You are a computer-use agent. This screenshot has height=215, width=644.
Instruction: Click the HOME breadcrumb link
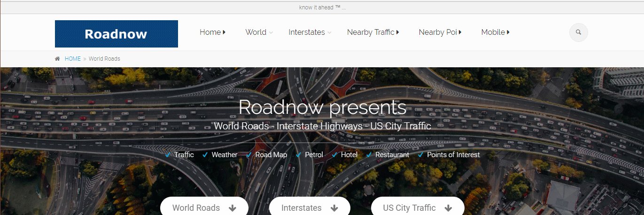coord(73,59)
